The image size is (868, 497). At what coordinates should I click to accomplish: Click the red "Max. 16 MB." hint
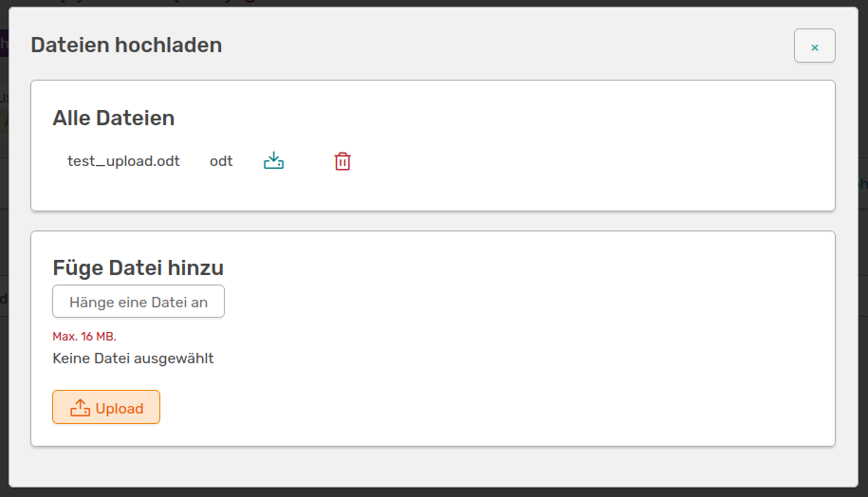pos(84,337)
